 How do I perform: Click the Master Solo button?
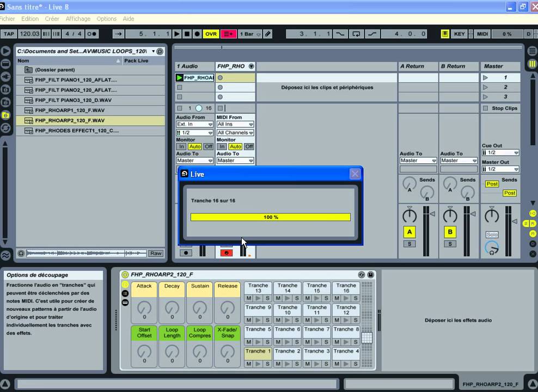(492, 235)
